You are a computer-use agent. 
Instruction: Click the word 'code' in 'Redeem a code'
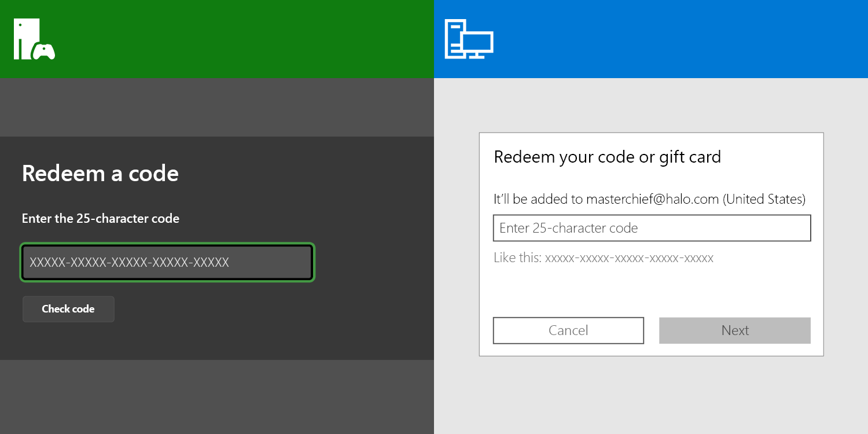(x=153, y=173)
